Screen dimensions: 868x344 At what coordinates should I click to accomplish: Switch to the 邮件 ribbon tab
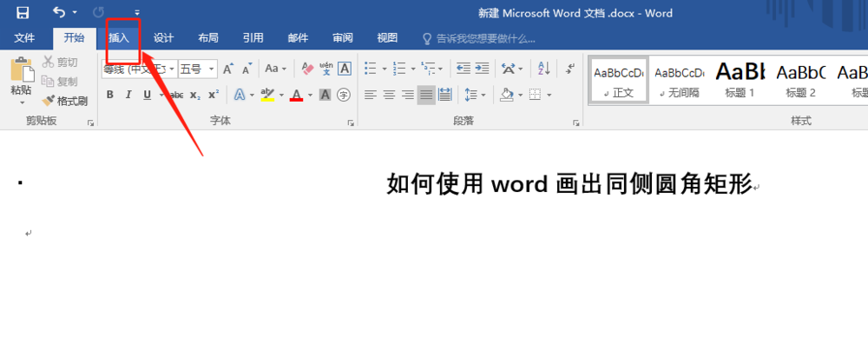coord(298,37)
